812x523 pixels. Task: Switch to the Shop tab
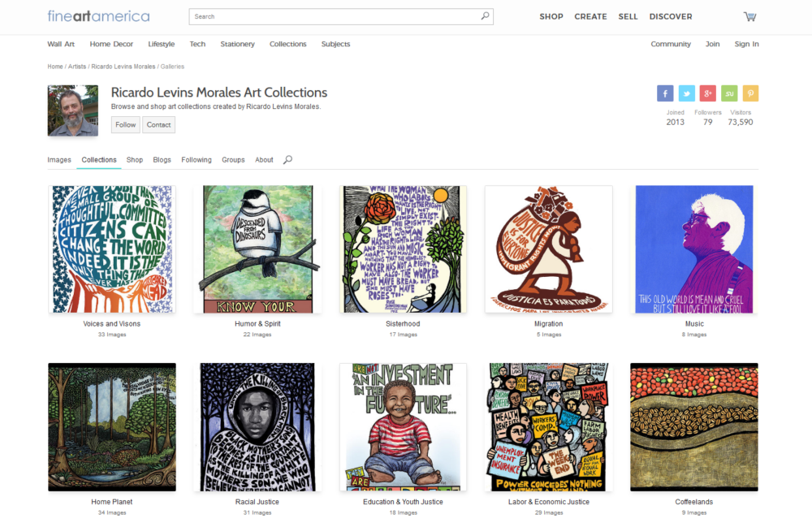[x=135, y=160]
